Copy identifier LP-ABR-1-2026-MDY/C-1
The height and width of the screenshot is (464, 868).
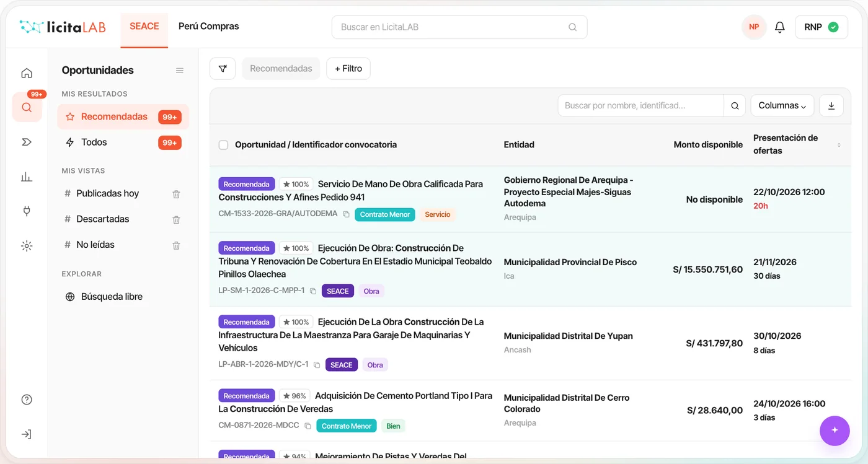click(x=317, y=365)
